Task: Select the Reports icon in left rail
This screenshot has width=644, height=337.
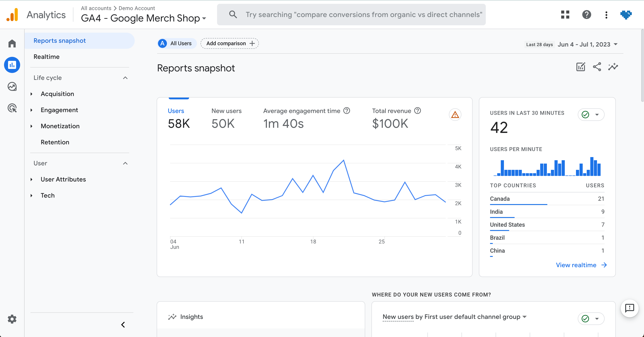Action: coord(12,65)
